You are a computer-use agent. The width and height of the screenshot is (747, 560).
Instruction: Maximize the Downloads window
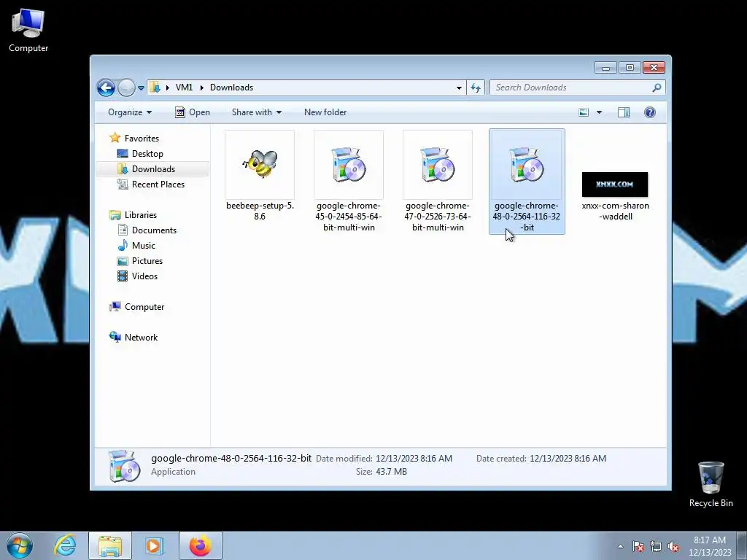pyautogui.click(x=630, y=68)
